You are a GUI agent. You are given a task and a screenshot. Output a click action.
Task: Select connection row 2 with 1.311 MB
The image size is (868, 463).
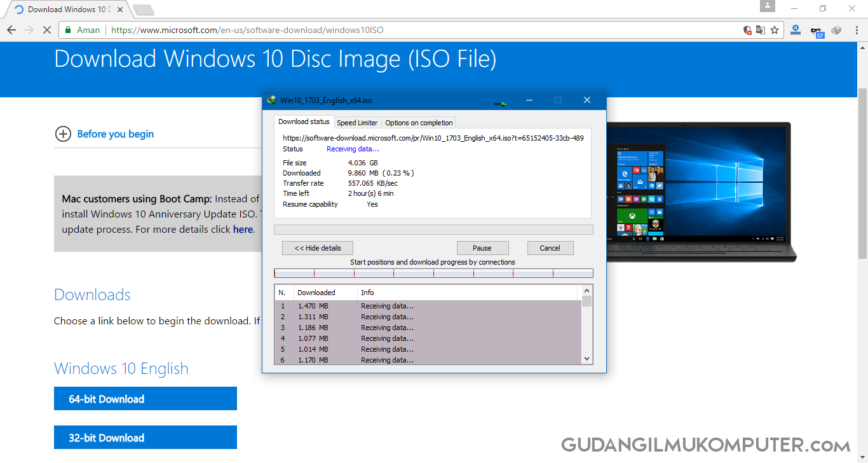[428, 317]
